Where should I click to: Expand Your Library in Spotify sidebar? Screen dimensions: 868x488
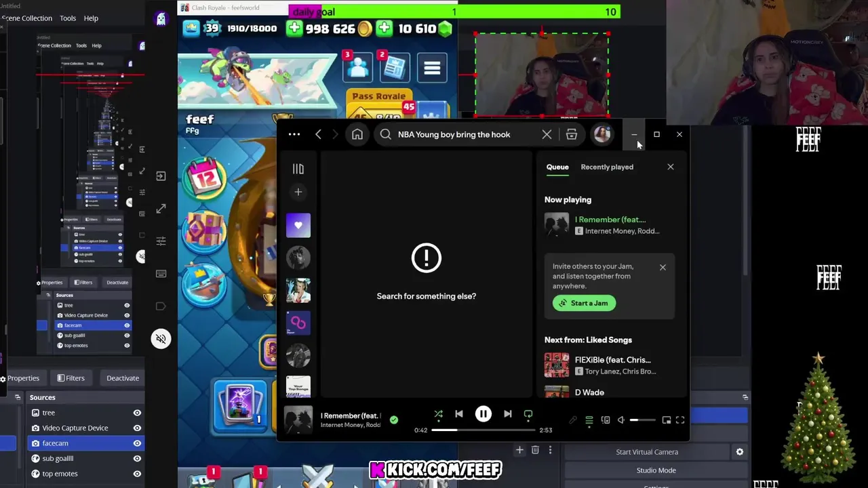298,169
